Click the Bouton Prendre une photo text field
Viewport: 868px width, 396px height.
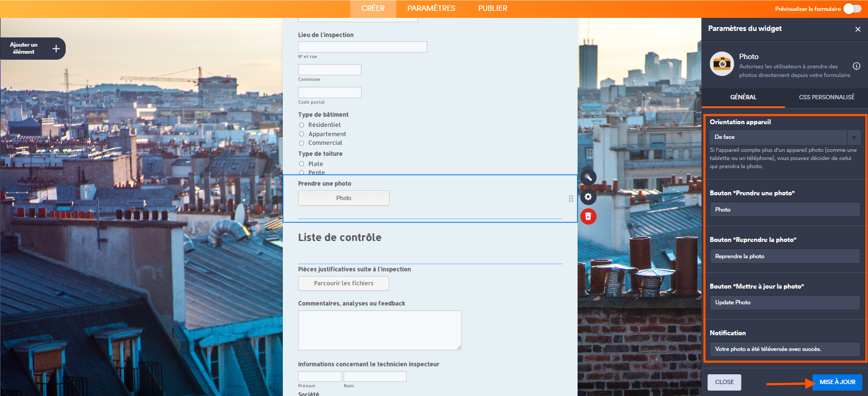click(x=785, y=209)
